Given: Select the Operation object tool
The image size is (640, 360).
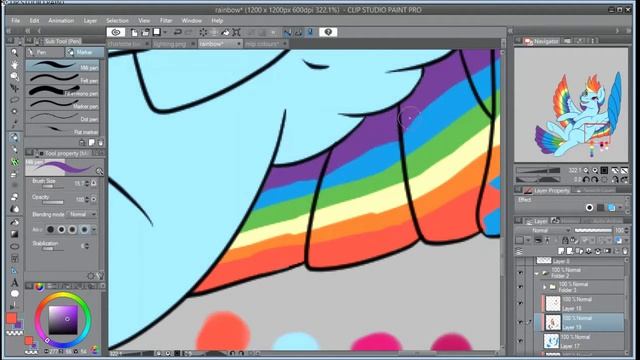Looking at the screenshot, I should click(x=14, y=76).
